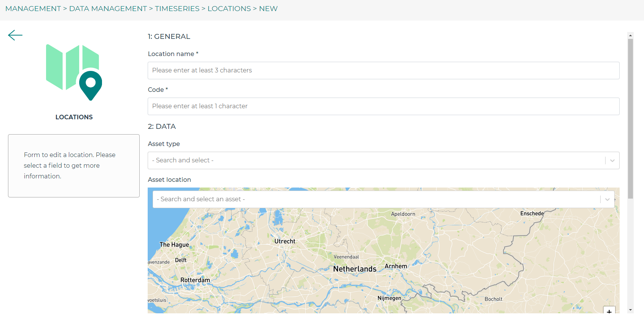Image resolution: width=644 pixels, height=324 pixels.
Task: Click Nijmegen label on the map
Action: [389, 298]
